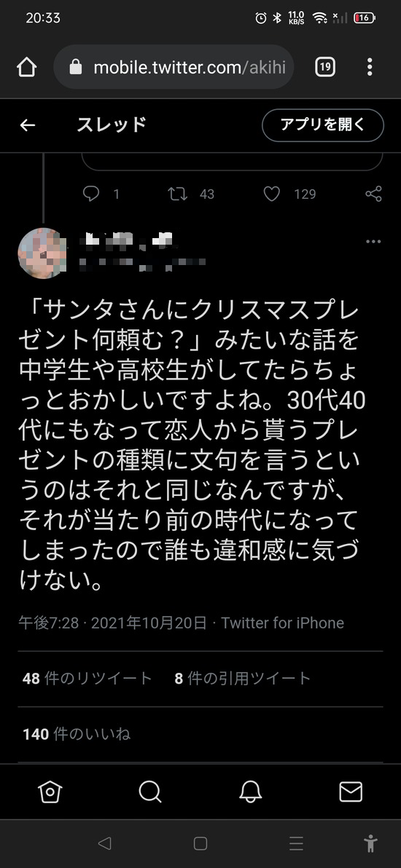This screenshot has height=868, width=401.
Task: Open the browser three-dot overflow menu
Action: [370, 68]
